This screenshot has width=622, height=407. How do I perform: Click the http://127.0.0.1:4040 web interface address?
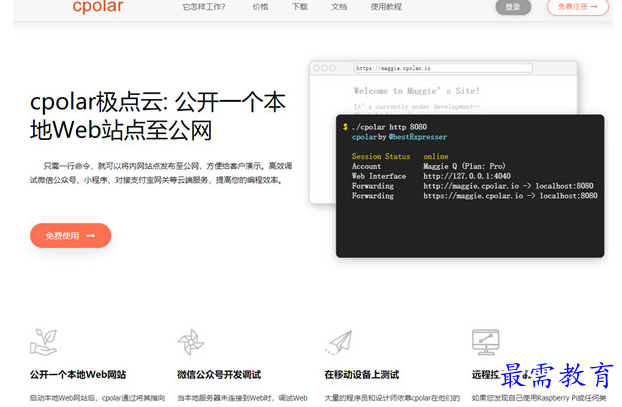[467, 176]
